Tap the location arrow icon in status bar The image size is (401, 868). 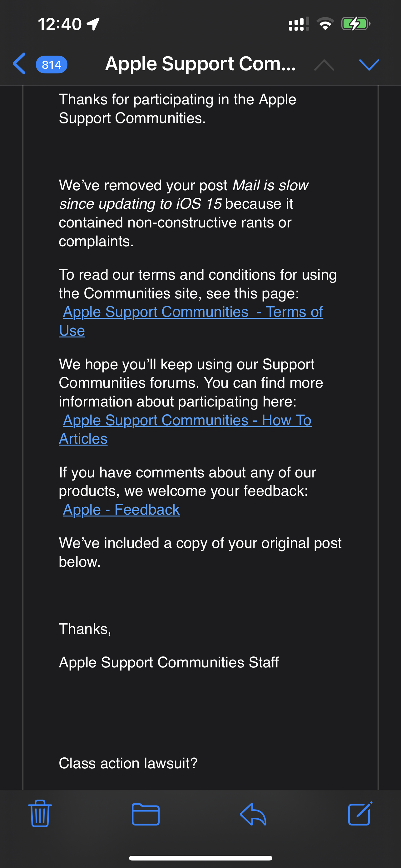93,24
